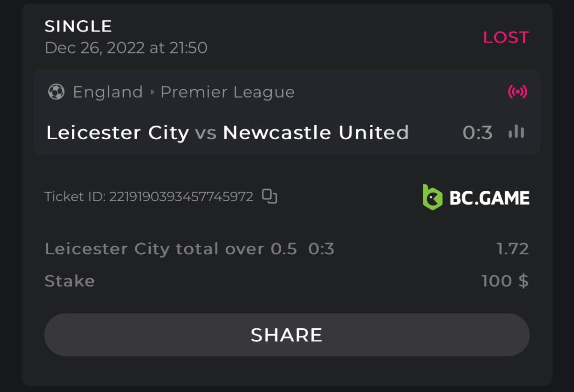This screenshot has height=392, width=574.
Task: Tap the pink live broadcast icon
Action: click(x=517, y=92)
